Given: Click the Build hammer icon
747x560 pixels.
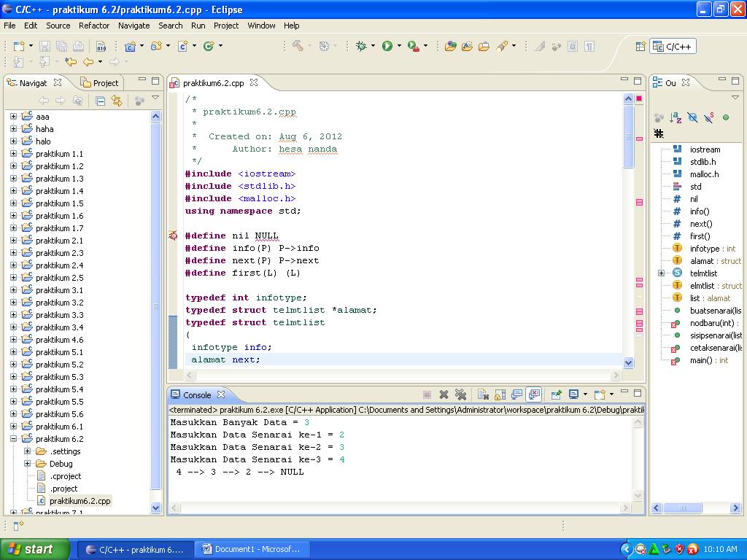Looking at the screenshot, I should pos(298,46).
